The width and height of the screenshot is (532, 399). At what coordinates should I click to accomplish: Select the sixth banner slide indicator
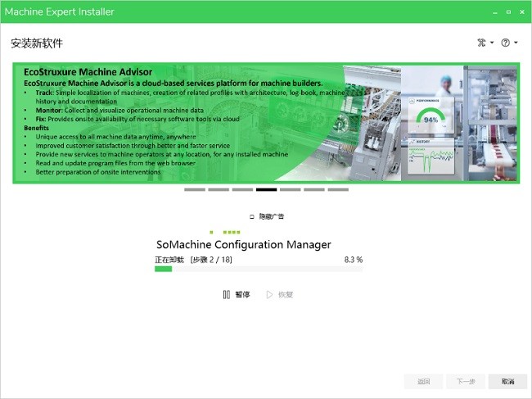click(314, 189)
